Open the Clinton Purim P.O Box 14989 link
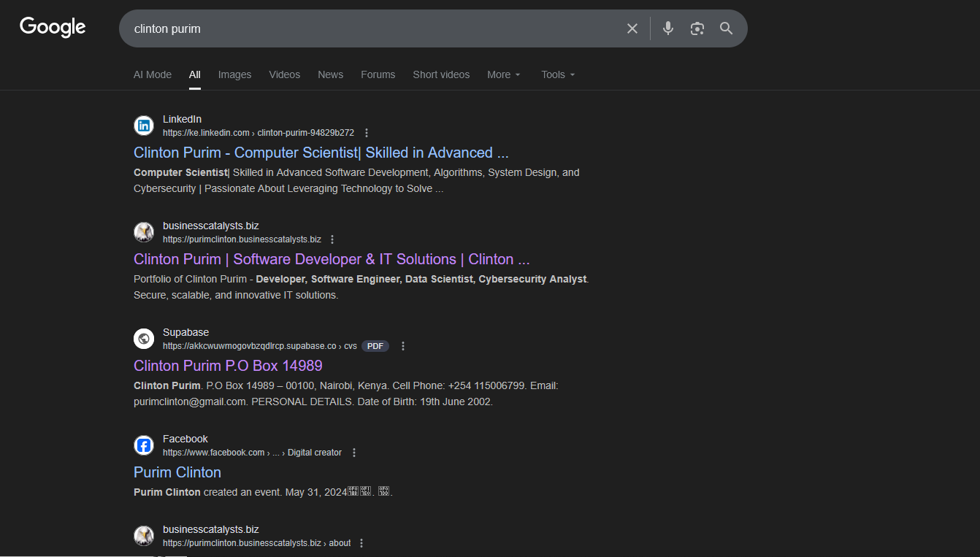The height and width of the screenshot is (557, 980). (x=228, y=366)
